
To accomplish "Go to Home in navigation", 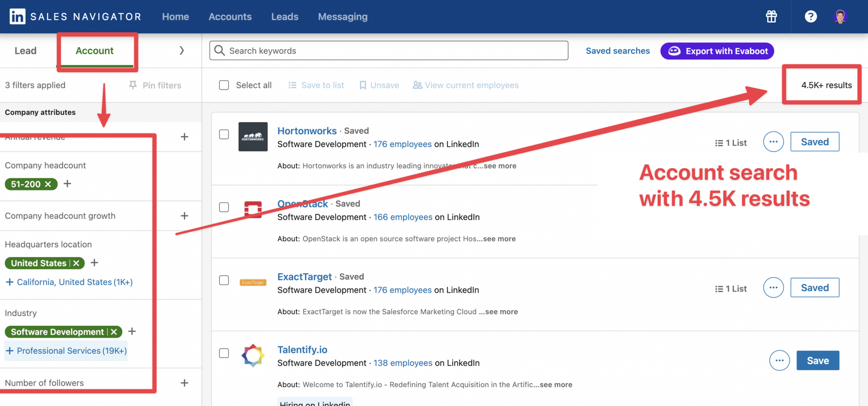I will point(175,17).
